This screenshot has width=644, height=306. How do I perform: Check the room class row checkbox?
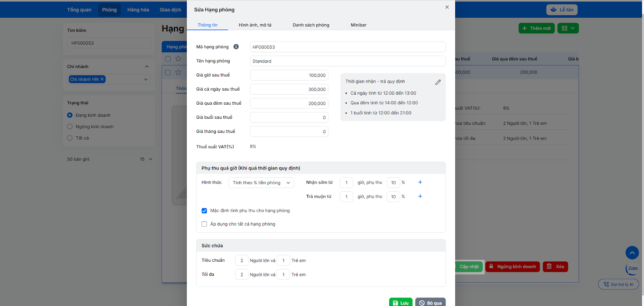168,72
